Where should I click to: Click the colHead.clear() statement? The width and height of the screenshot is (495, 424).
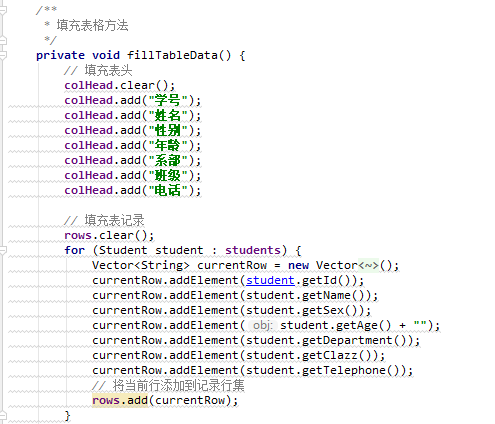click(x=120, y=85)
